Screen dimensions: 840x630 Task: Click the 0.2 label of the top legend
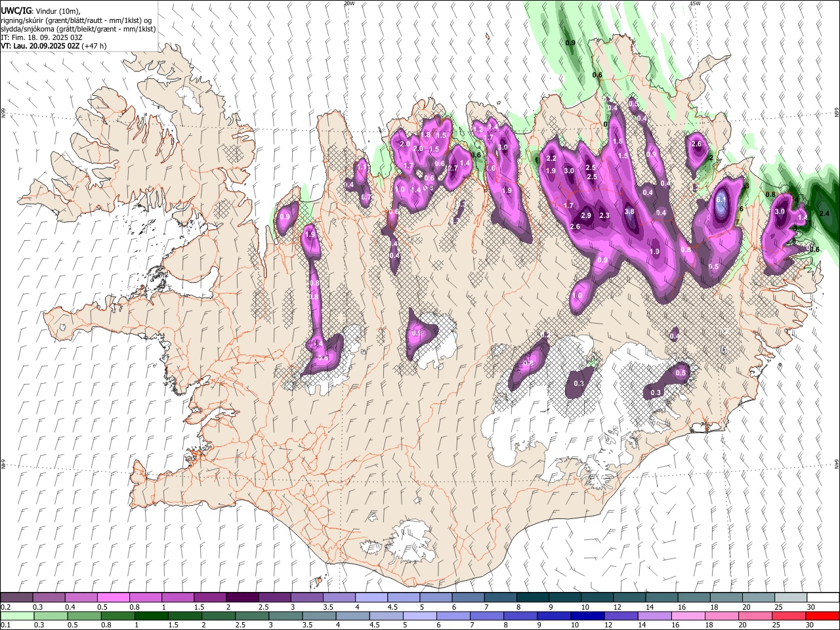(x=5, y=606)
